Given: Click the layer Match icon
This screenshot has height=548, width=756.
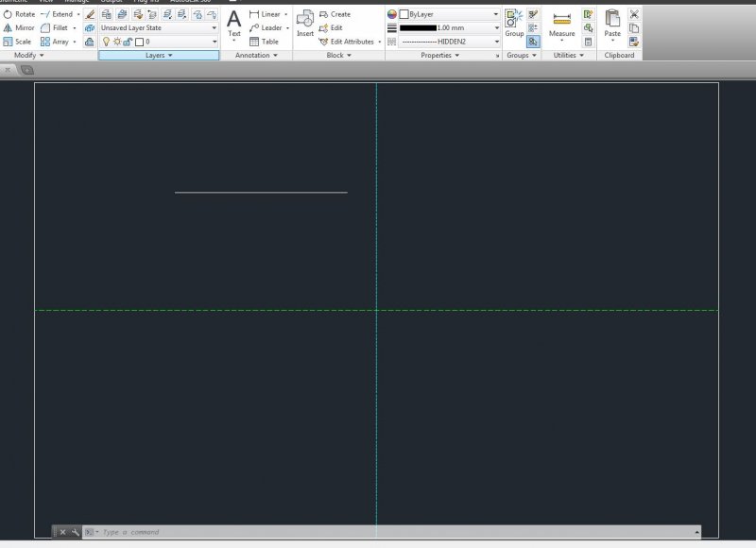Looking at the screenshot, I should click(137, 14).
